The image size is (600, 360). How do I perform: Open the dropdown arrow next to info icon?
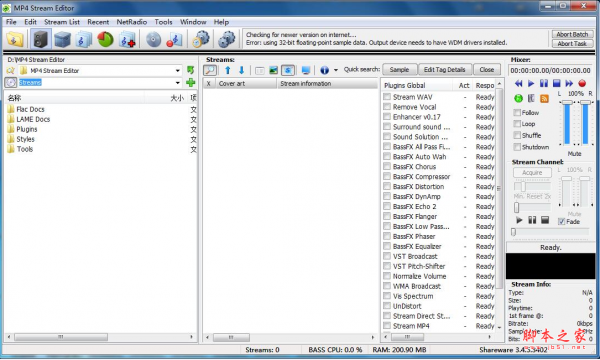336,70
